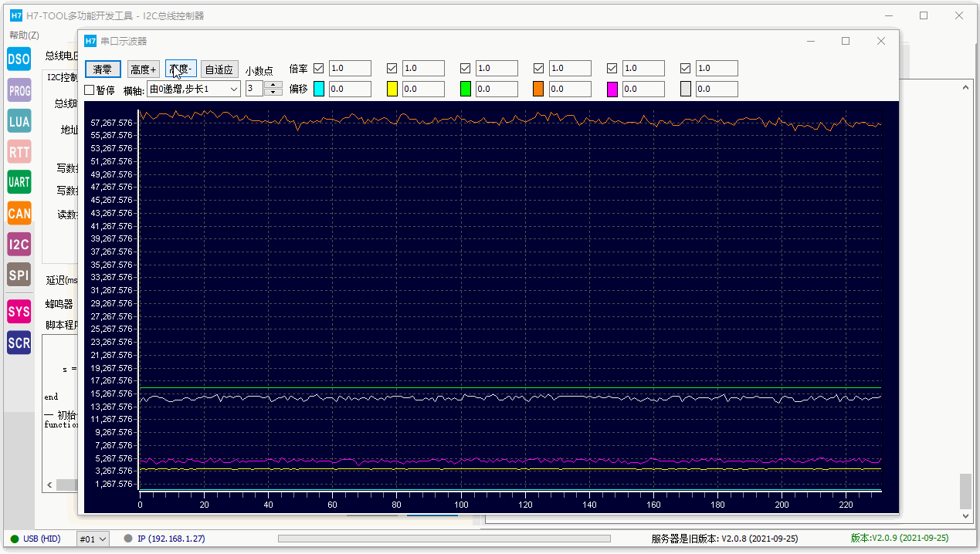Click the magenta channel multiplier field
The image size is (980, 554).
(x=643, y=68)
